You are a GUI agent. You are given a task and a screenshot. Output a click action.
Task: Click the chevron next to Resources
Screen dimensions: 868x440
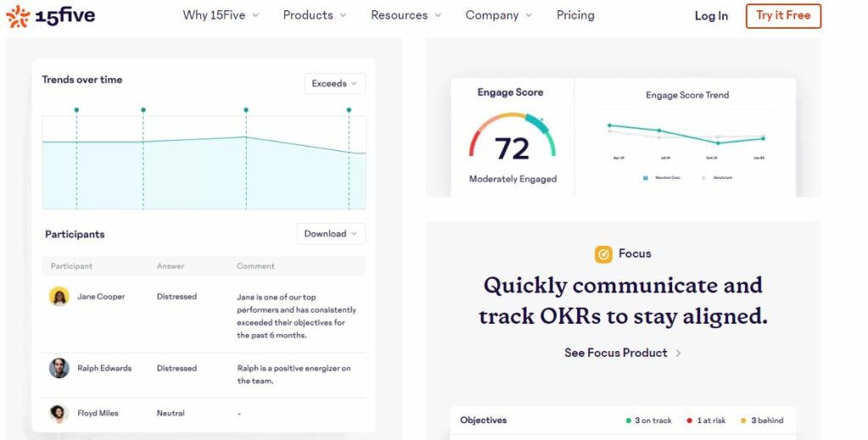click(x=438, y=15)
